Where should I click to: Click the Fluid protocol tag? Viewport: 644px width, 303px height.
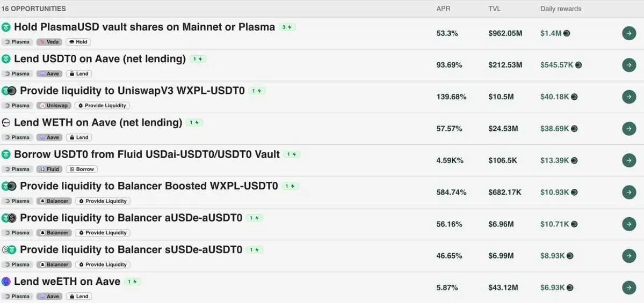(x=49, y=169)
